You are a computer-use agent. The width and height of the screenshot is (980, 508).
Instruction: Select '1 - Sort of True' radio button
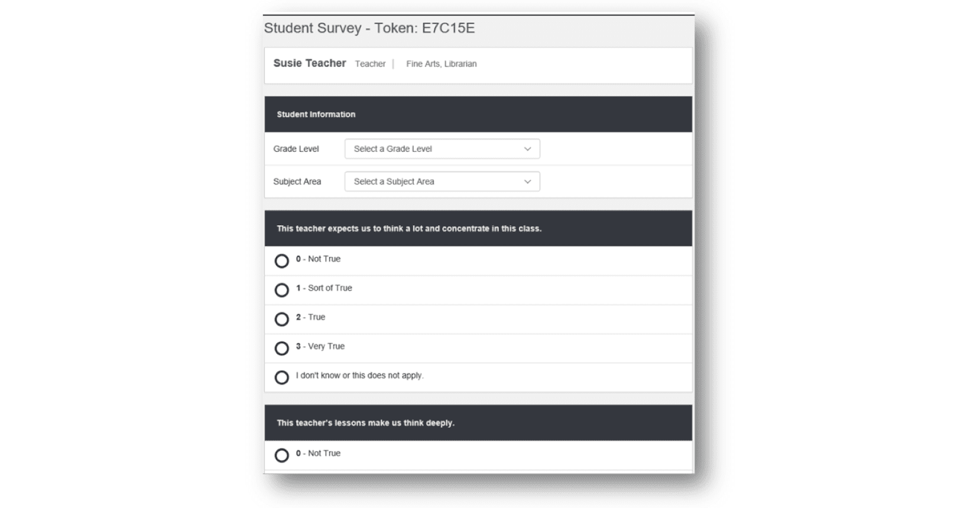coord(282,290)
